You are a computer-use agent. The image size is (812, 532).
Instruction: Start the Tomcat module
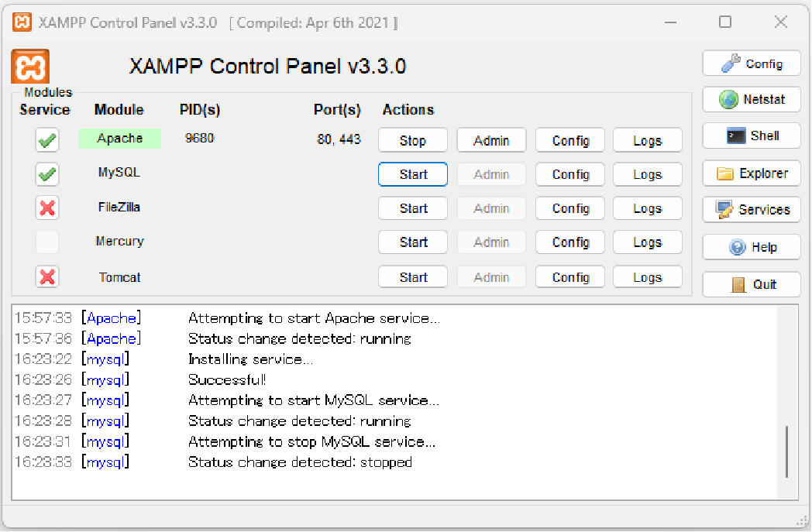pos(413,277)
